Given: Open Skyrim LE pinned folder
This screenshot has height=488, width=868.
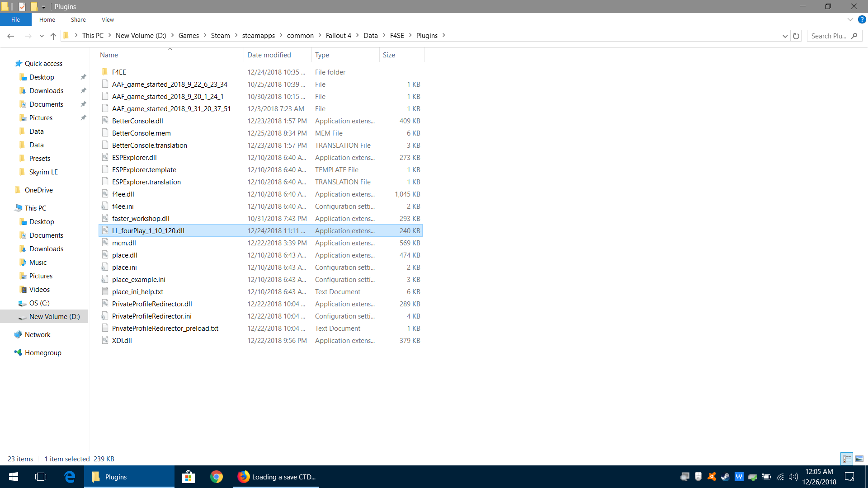Looking at the screenshot, I should click(43, 172).
